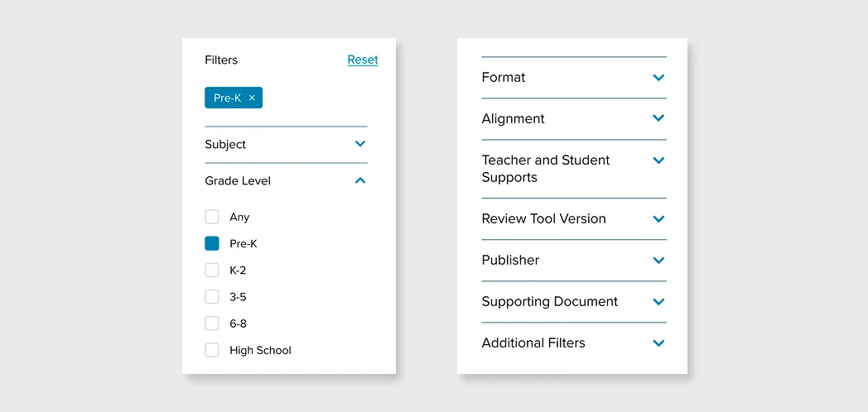868x412 pixels.
Task: Click the High School option label
Action: click(x=260, y=350)
